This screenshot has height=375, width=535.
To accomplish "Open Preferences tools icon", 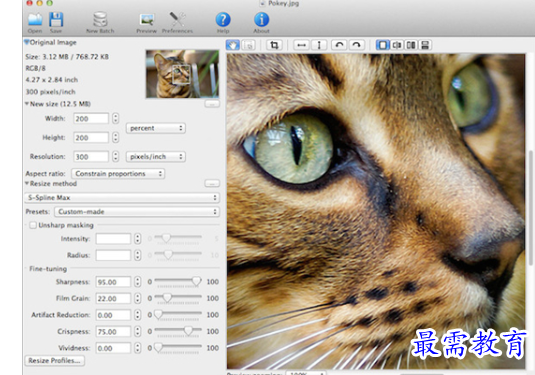I will 177,19.
